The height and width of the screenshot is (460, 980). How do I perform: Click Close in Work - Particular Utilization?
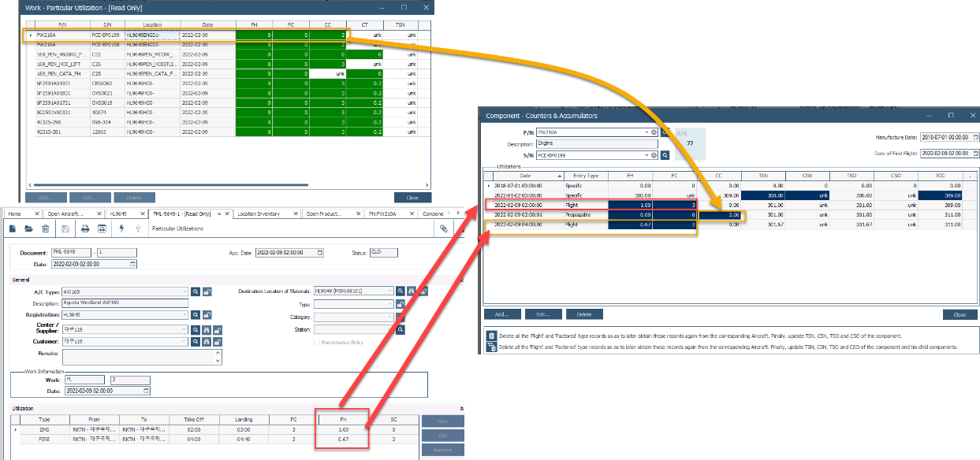pos(412,198)
